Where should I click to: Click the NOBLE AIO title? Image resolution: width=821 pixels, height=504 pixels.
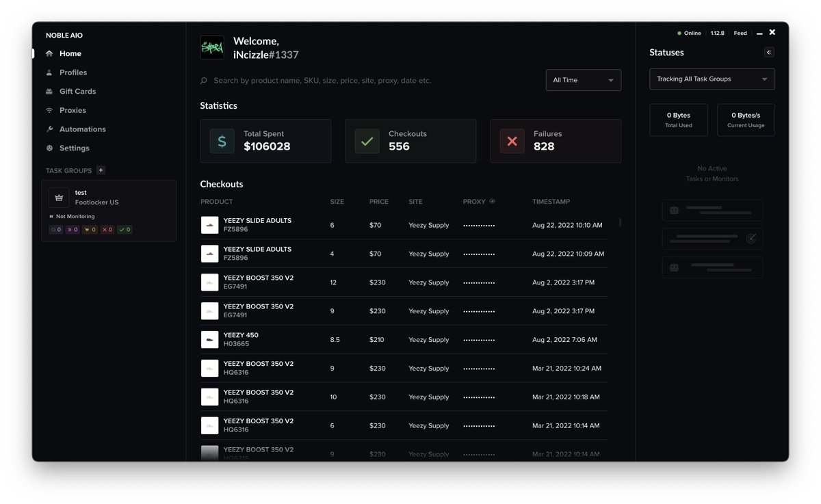(x=64, y=36)
